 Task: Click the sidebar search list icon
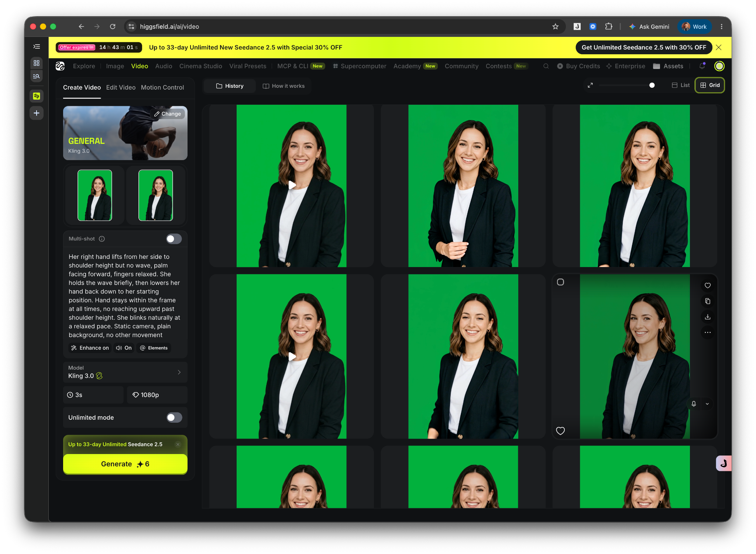pos(37,76)
